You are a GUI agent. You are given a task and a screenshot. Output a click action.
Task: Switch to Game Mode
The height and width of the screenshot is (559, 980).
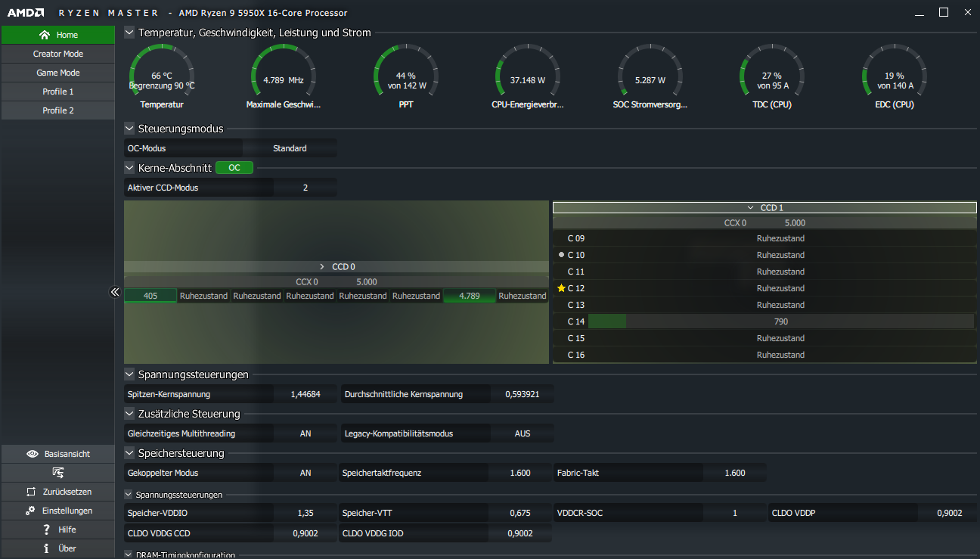coord(57,73)
